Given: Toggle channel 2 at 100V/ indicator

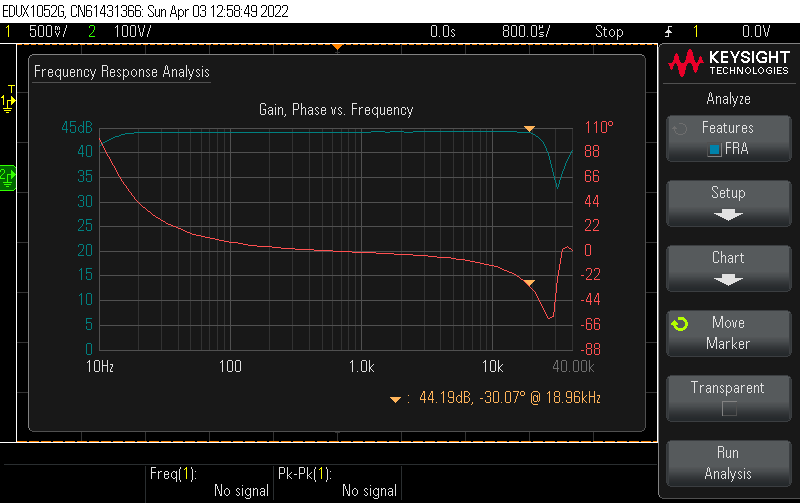Looking at the screenshot, I should tap(115, 32).
